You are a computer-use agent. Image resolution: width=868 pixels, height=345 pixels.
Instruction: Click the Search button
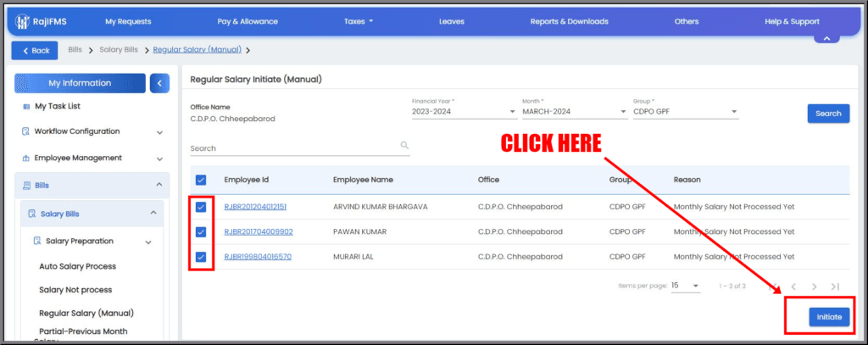[828, 114]
